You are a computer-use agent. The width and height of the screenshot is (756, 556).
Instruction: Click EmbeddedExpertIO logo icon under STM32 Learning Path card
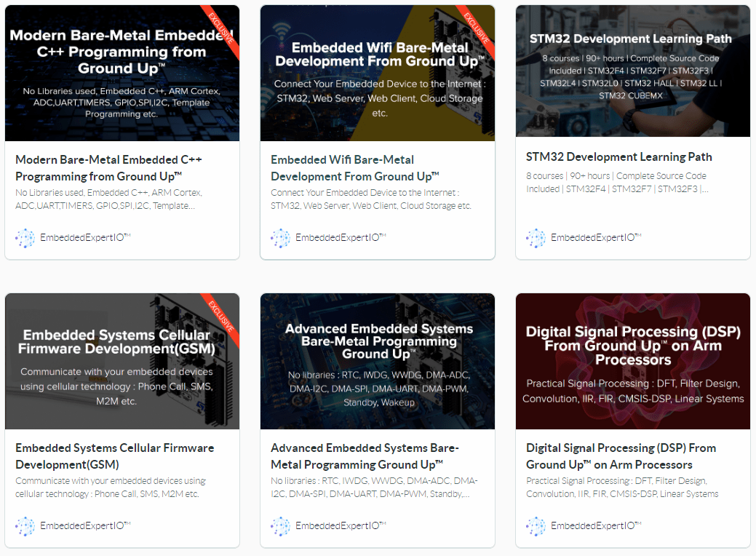click(x=536, y=238)
